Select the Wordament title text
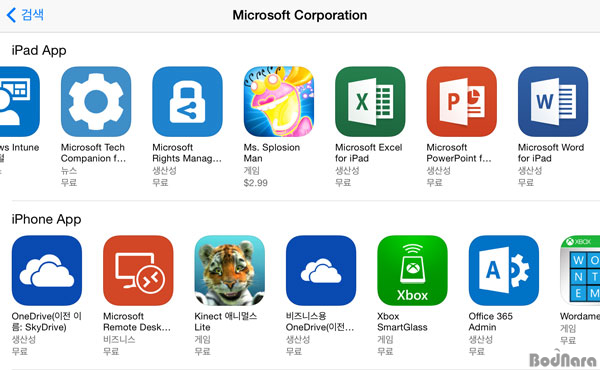The image size is (600, 370). tap(580, 316)
